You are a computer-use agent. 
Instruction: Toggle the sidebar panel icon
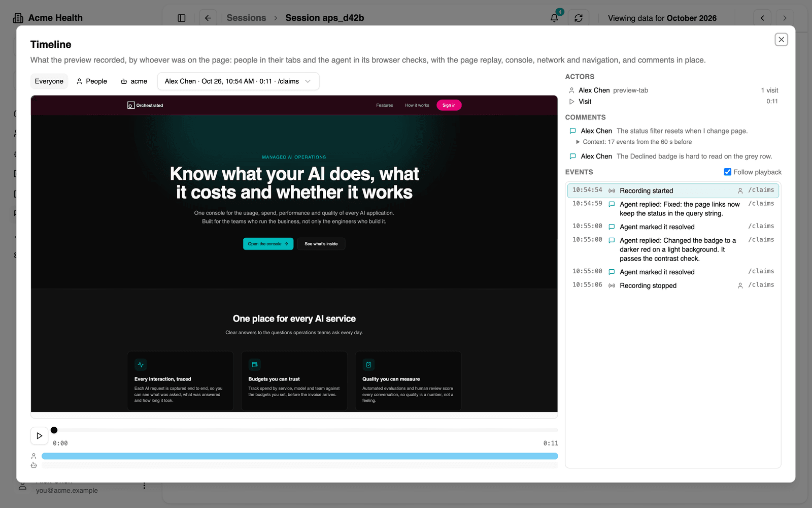(x=182, y=18)
